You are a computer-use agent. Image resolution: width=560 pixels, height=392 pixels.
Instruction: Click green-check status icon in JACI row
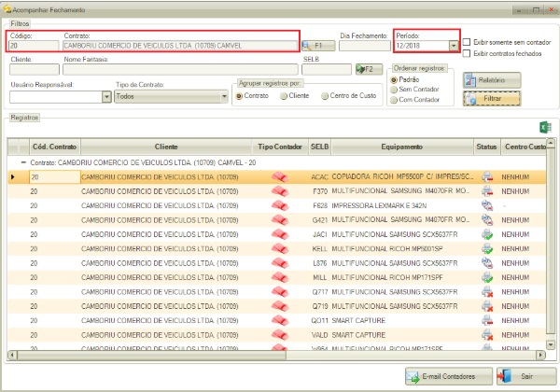click(x=487, y=234)
